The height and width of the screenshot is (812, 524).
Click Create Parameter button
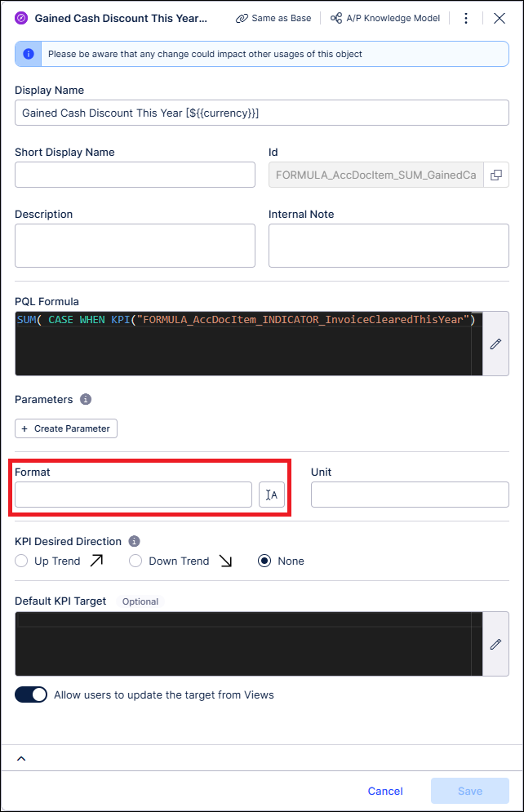coord(66,428)
